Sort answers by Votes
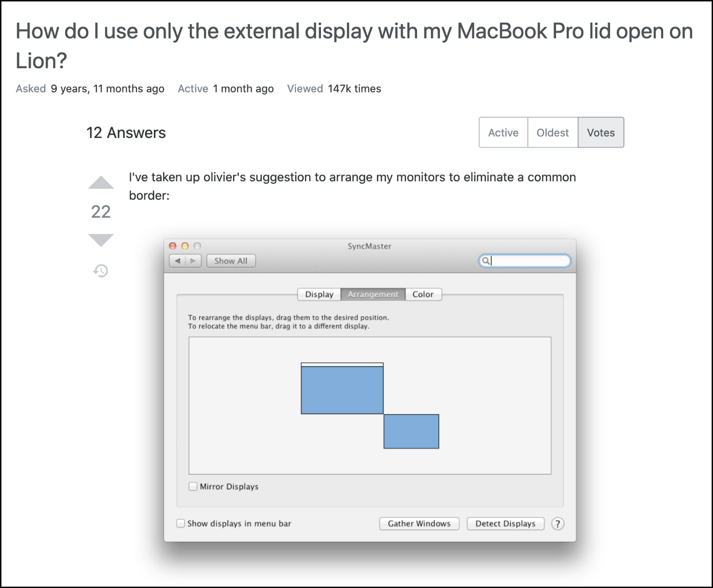This screenshot has height=588, width=713. (x=600, y=132)
